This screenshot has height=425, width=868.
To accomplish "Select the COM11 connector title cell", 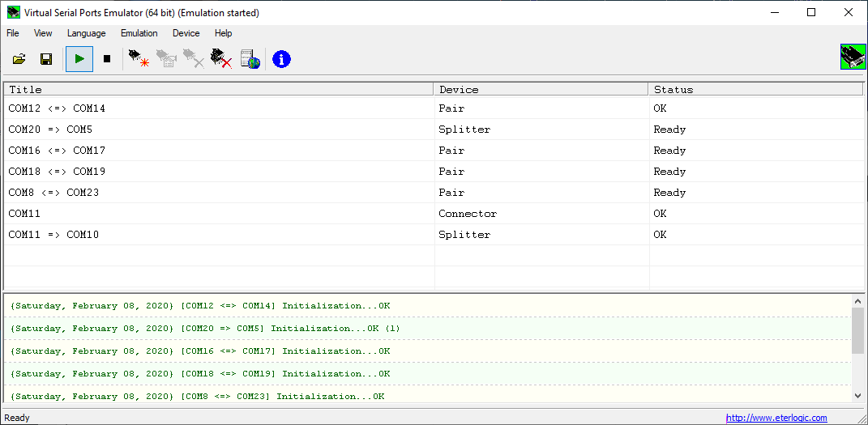I will (x=219, y=214).
